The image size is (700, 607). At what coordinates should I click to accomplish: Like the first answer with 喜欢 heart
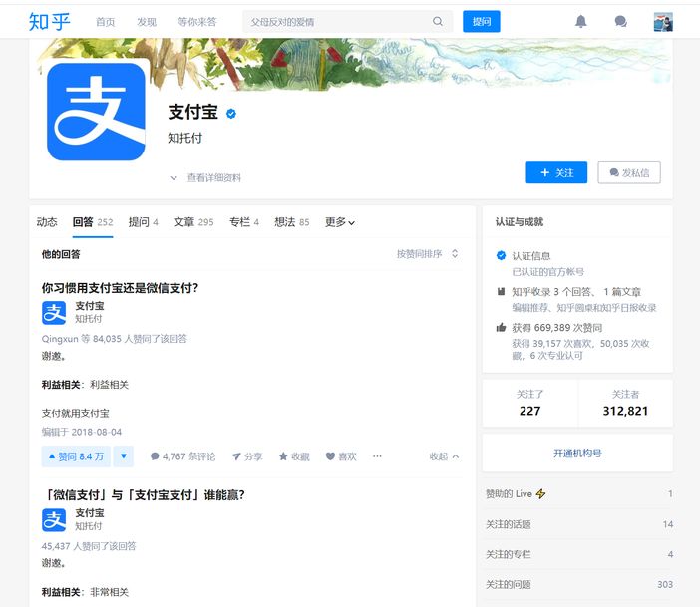click(341, 456)
